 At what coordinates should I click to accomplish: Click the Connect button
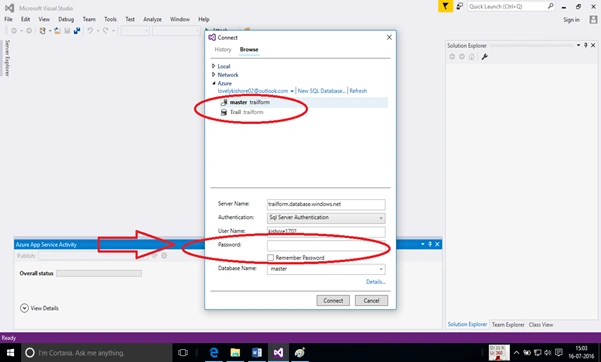click(333, 301)
